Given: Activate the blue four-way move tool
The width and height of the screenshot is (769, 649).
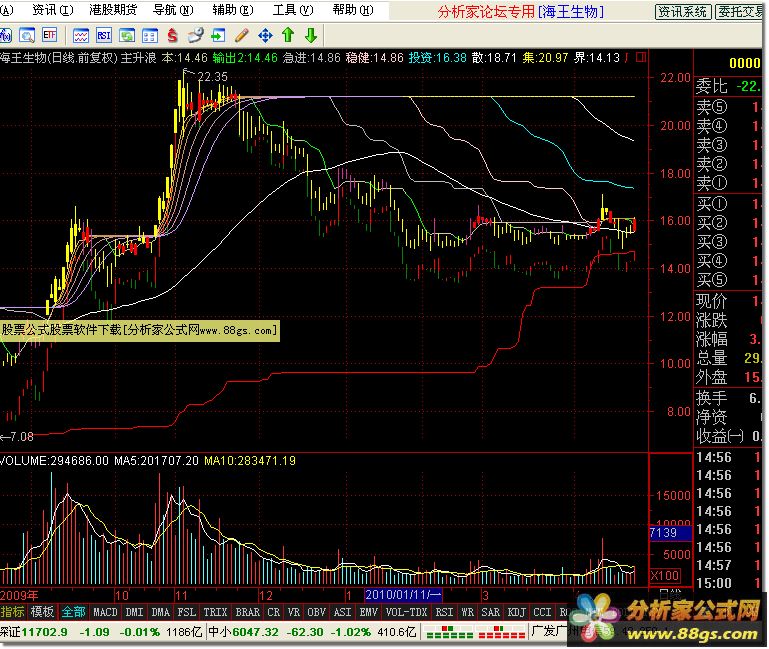Looking at the screenshot, I should (x=265, y=35).
